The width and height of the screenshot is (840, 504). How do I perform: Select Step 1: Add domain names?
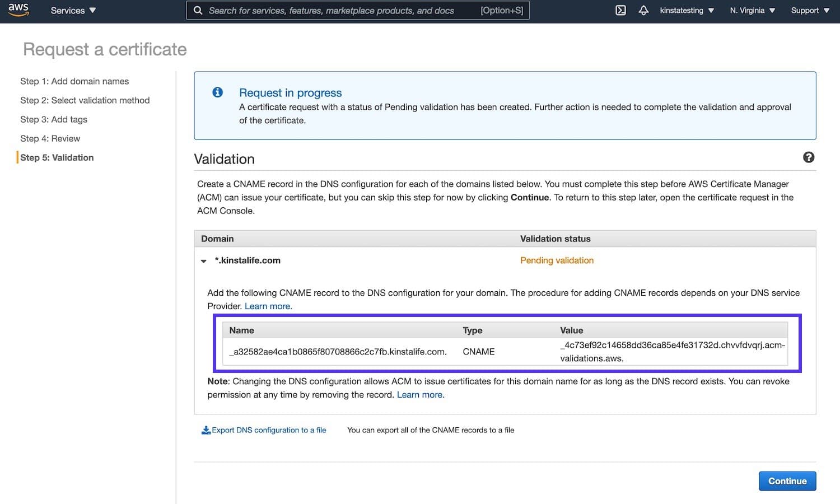pyautogui.click(x=74, y=81)
